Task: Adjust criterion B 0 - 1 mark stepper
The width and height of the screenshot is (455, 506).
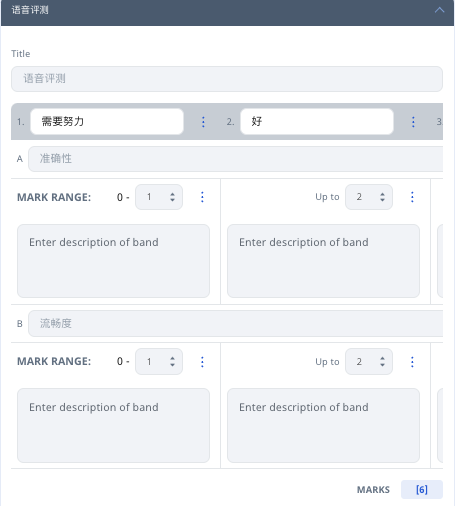Action: 159,362
